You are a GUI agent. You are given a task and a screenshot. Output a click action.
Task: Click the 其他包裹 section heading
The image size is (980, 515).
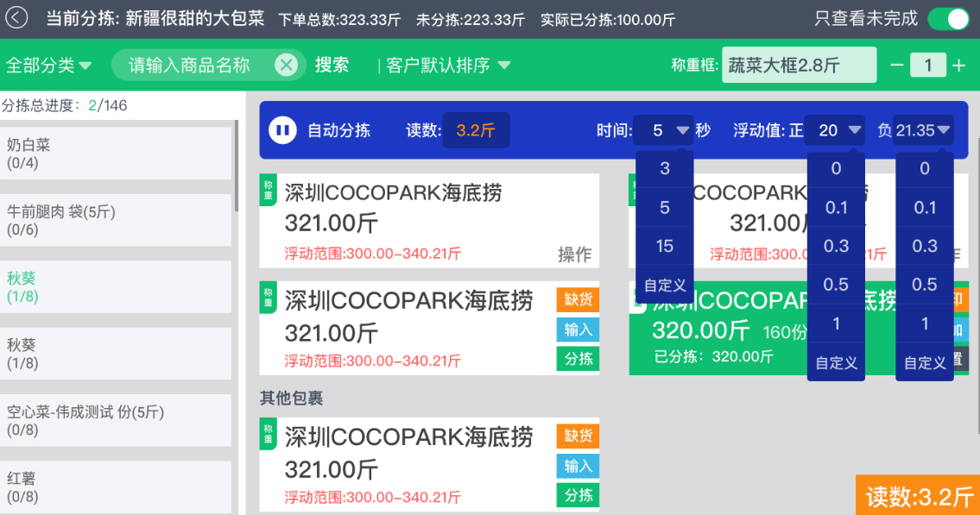tap(291, 399)
